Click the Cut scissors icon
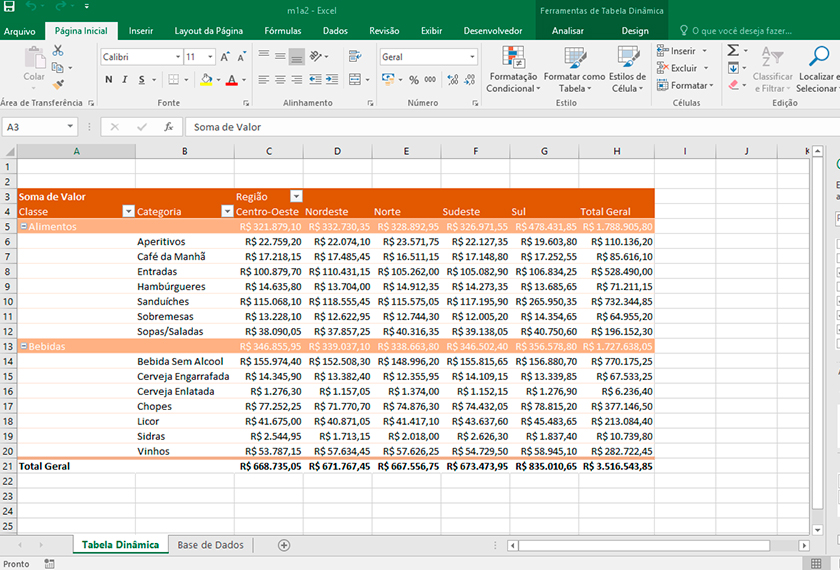This screenshot has height=570, width=840. [58, 50]
